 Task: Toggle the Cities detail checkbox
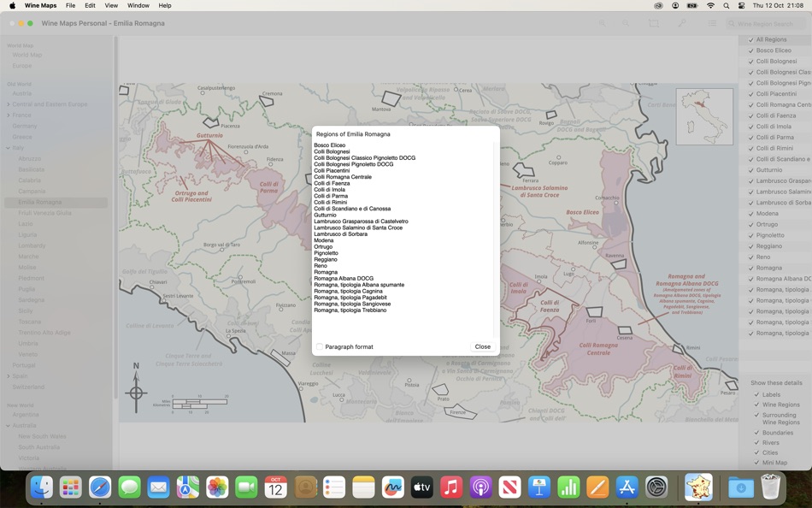click(x=756, y=452)
